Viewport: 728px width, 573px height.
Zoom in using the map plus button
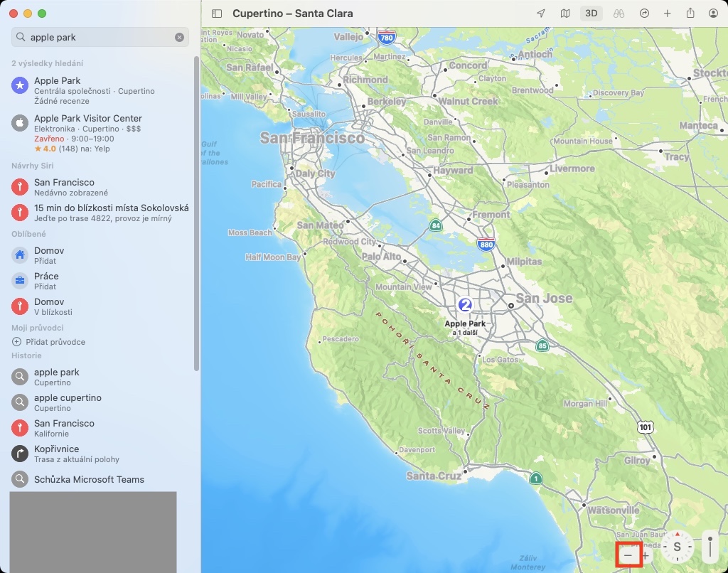[646, 555]
